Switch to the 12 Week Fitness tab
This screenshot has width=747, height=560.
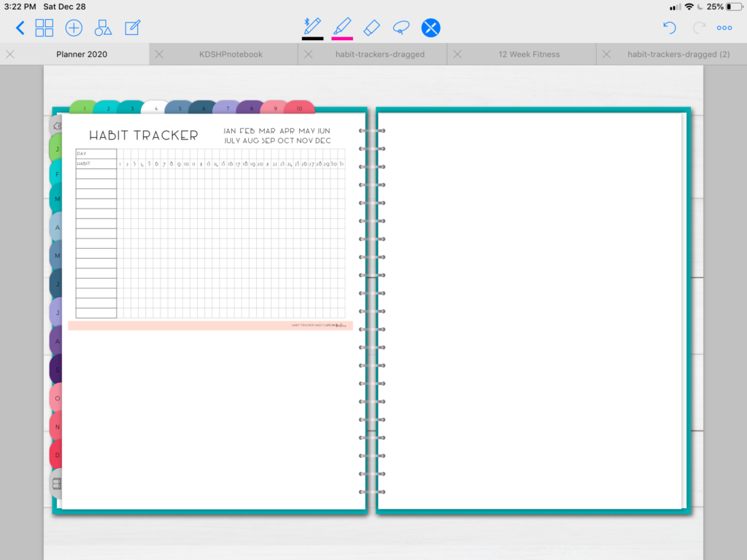pyautogui.click(x=529, y=54)
